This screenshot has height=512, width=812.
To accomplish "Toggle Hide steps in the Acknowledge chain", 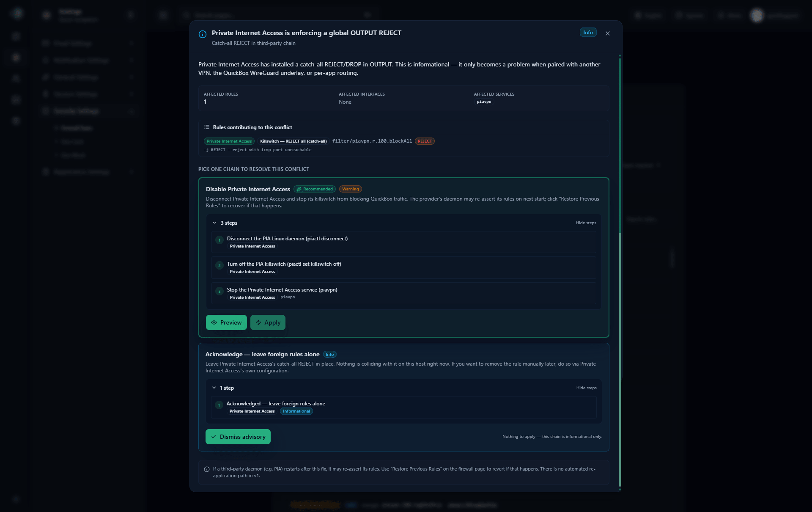I will (586, 388).
